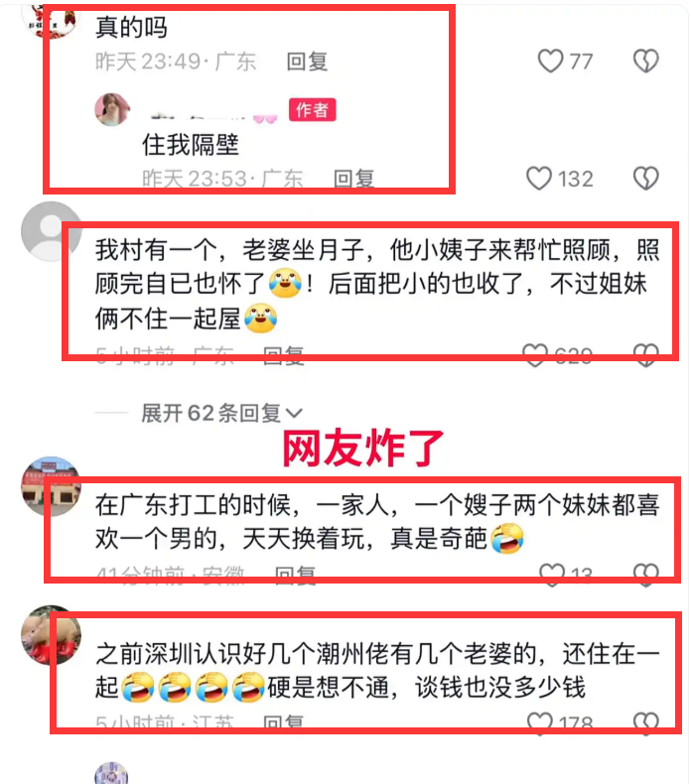Reply to the 老婆坐月子 comment

[284, 355]
